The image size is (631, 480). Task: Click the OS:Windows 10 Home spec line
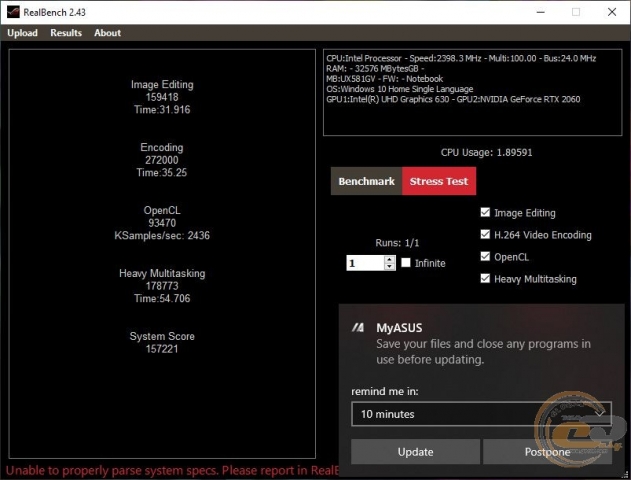[x=400, y=89]
